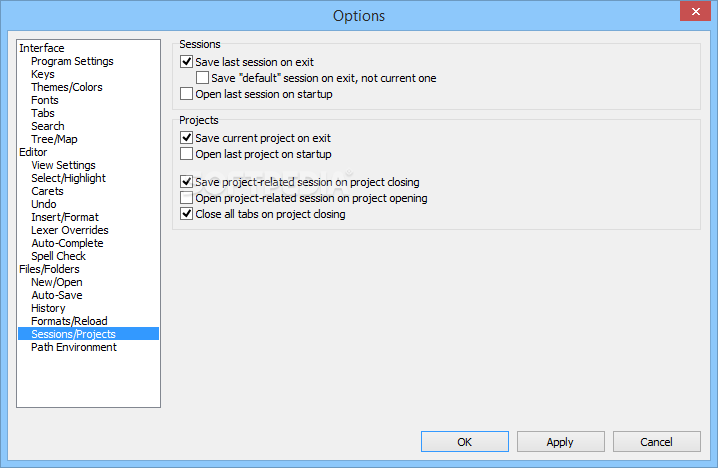The height and width of the screenshot is (468, 718).
Task: Enable Save "default" session on exit checkbox
Action: click(x=202, y=78)
